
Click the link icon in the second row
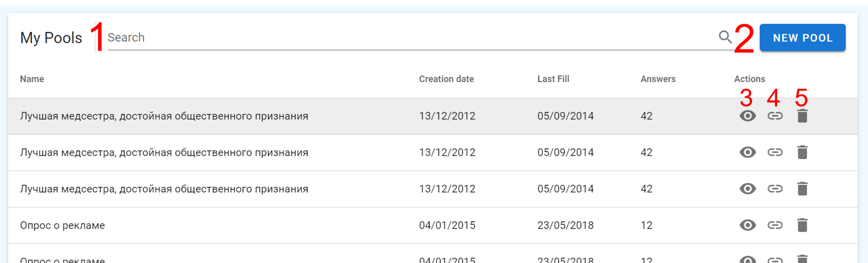775,153
